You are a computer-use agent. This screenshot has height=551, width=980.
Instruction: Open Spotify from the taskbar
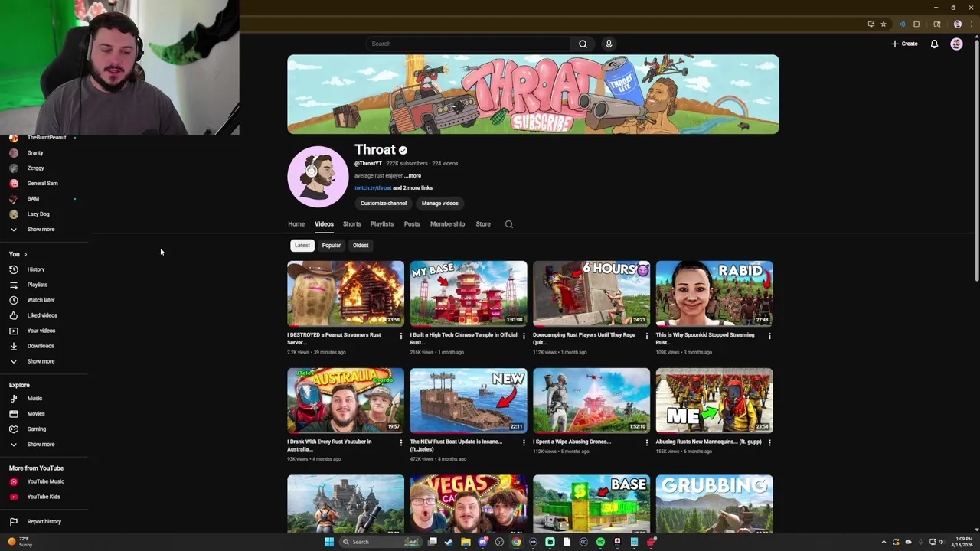[600, 542]
